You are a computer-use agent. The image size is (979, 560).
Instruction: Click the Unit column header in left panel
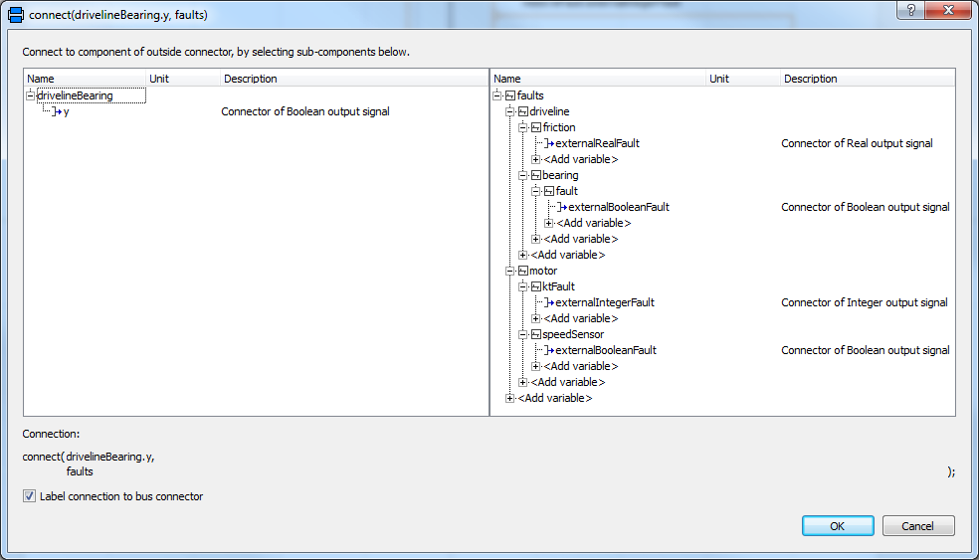click(x=160, y=79)
